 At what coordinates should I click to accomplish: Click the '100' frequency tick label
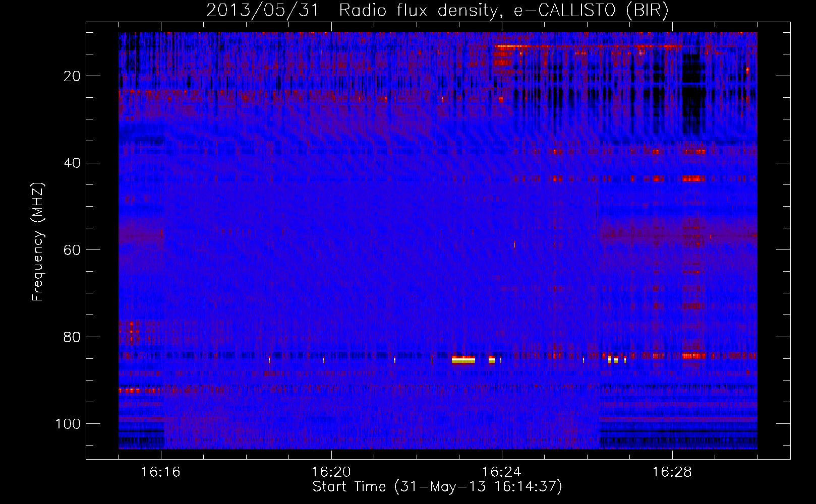(68, 424)
